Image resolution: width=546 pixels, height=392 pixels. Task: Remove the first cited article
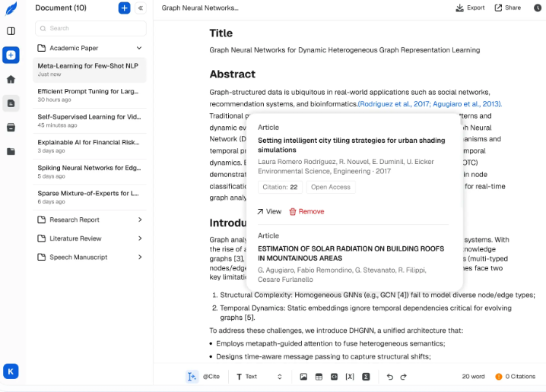point(306,211)
